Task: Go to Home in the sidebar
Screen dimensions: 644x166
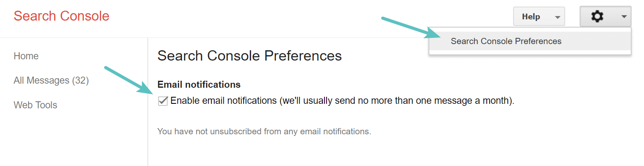Action: (x=26, y=56)
